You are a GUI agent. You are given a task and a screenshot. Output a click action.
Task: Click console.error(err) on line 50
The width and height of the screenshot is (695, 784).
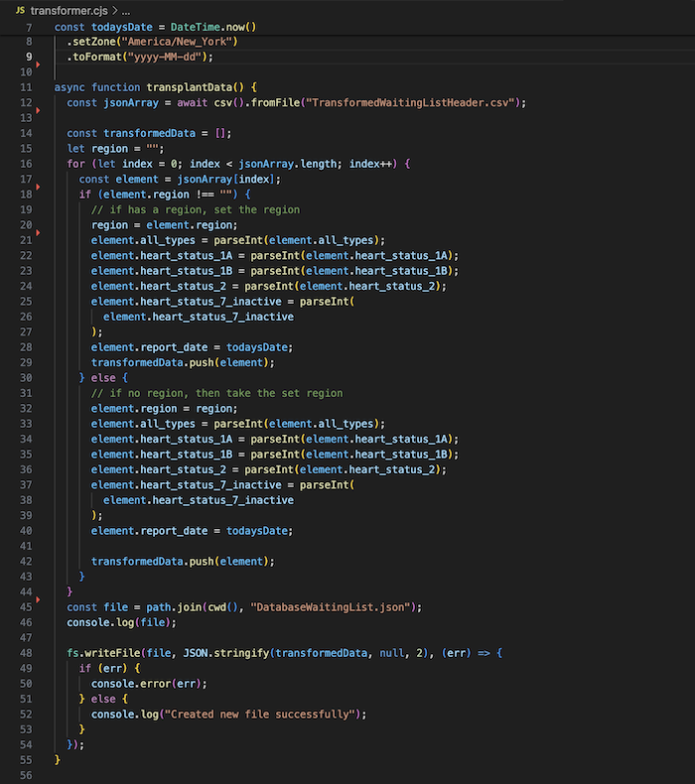[x=149, y=684]
